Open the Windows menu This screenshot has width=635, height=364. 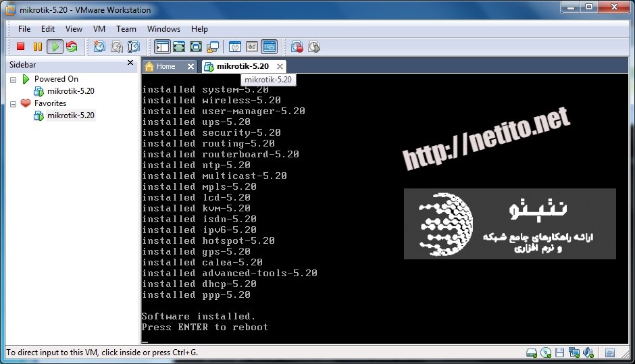[163, 29]
